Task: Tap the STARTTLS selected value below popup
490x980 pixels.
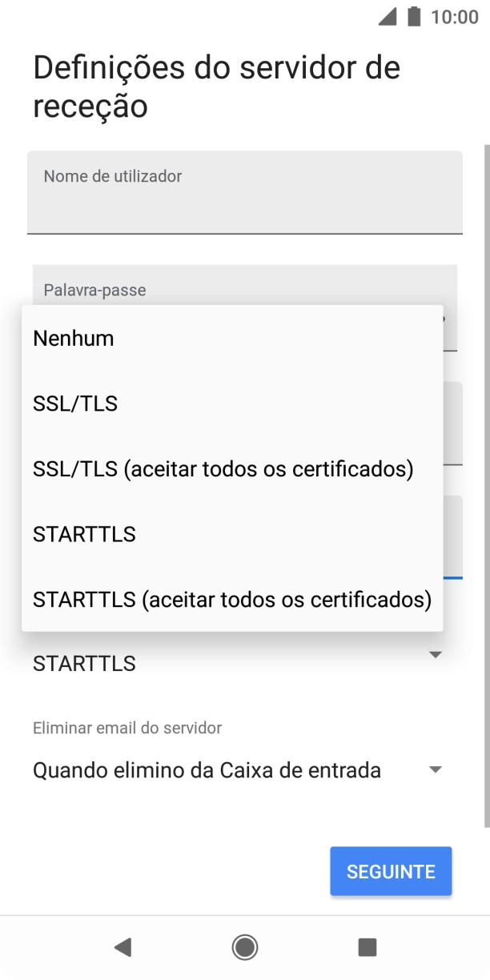Action: (x=83, y=662)
